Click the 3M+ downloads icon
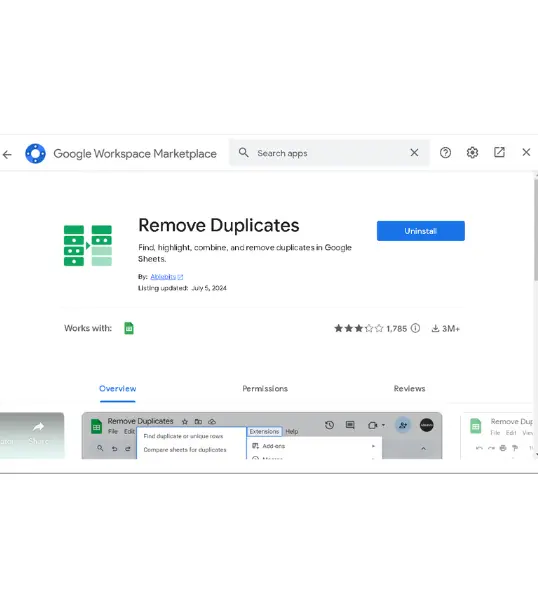This screenshot has width=538, height=600. tap(435, 328)
